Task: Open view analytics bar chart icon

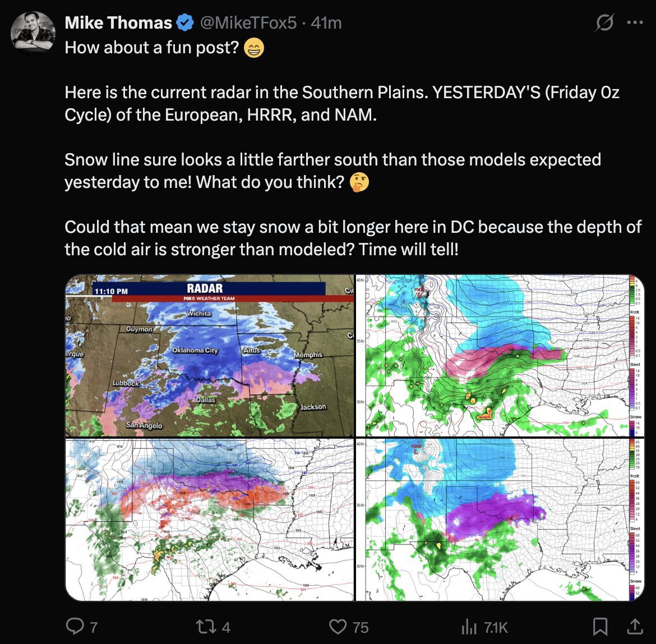Action: pyautogui.click(x=468, y=627)
